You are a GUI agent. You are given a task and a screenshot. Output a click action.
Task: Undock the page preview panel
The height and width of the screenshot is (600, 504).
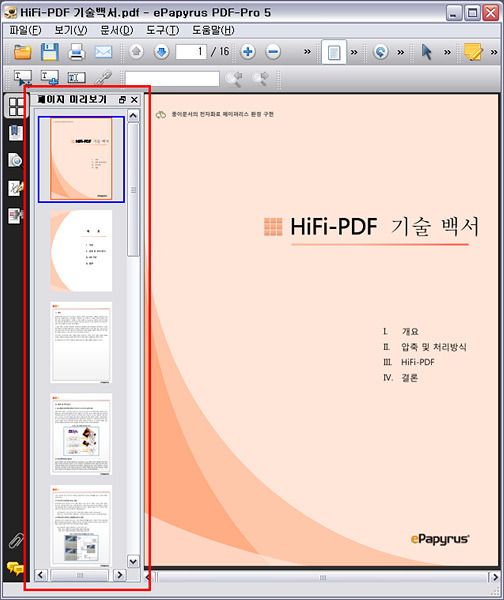(x=122, y=100)
